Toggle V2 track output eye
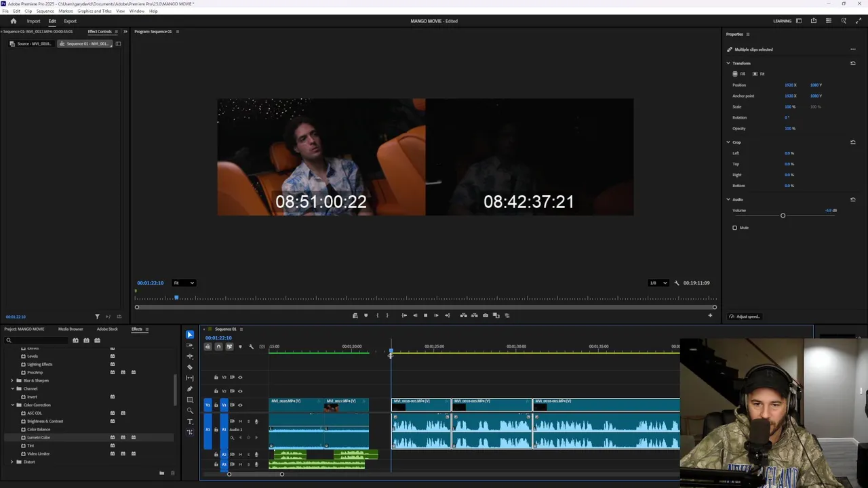This screenshot has width=868, height=488. [x=240, y=391]
